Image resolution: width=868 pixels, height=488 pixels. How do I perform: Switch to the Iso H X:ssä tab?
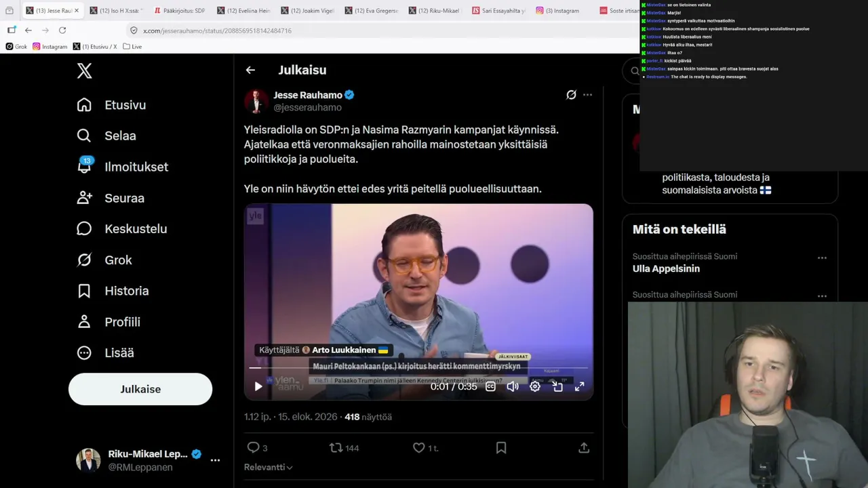[116, 11]
